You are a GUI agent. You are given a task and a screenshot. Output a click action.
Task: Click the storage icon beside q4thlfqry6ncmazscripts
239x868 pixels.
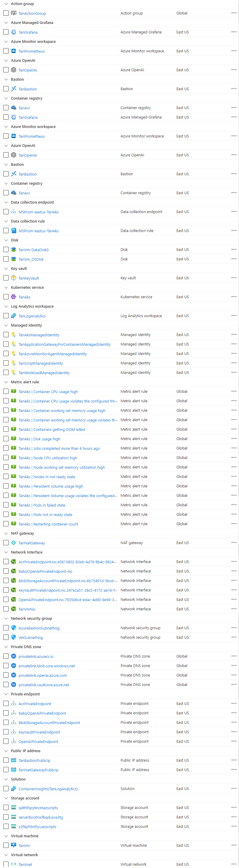(x=14, y=807)
